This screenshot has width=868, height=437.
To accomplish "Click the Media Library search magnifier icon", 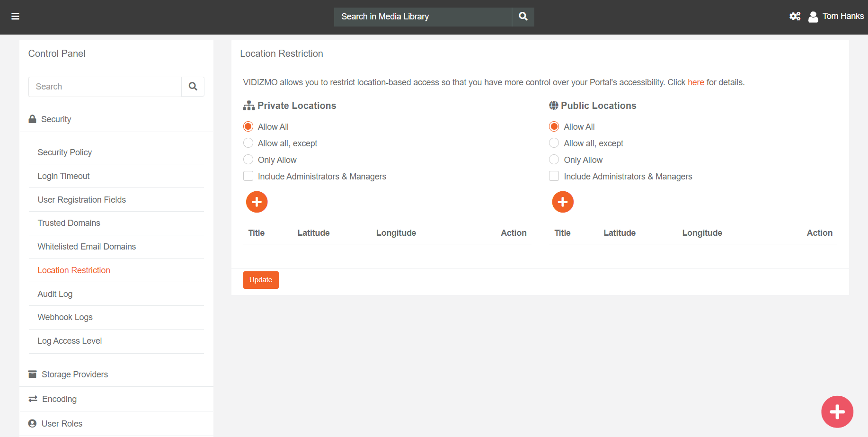I will [x=523, y=17].
